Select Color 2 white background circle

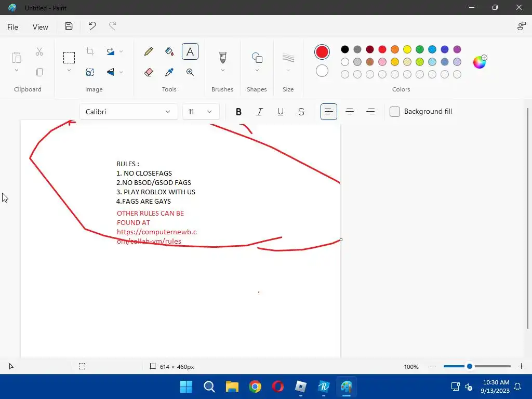[x=322, y=71]
